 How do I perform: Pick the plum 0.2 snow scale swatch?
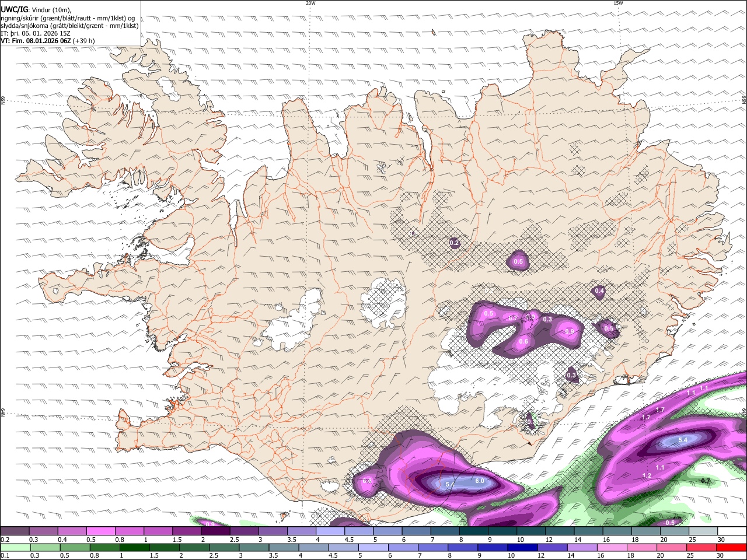14,531
